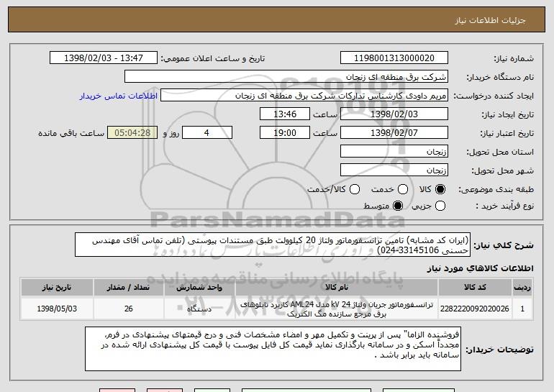The image size is (554, 392).
Task: Click the ساعت باقی مانده label
Action: [x=71, y=133]
